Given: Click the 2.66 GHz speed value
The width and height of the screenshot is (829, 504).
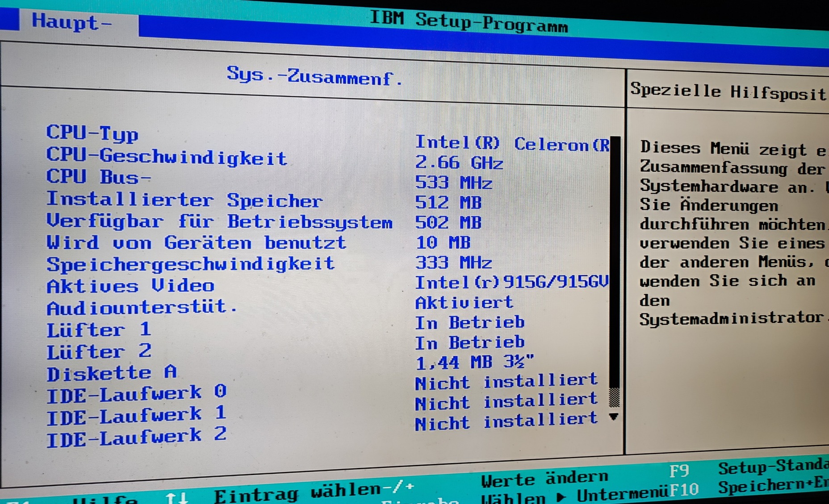Looking at the screenshot, I should (459, 162).
